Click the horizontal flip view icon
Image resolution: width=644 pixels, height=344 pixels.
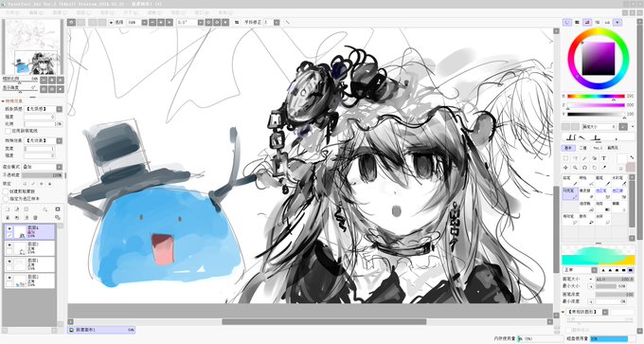pyautogui.click(x=237, y=22)
